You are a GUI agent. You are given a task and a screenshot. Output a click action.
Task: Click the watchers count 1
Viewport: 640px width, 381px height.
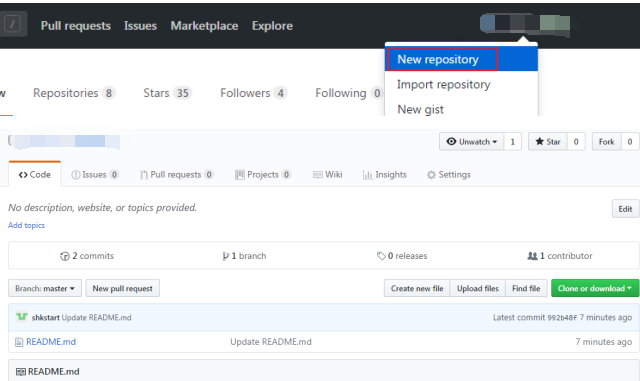click(513, 142)
